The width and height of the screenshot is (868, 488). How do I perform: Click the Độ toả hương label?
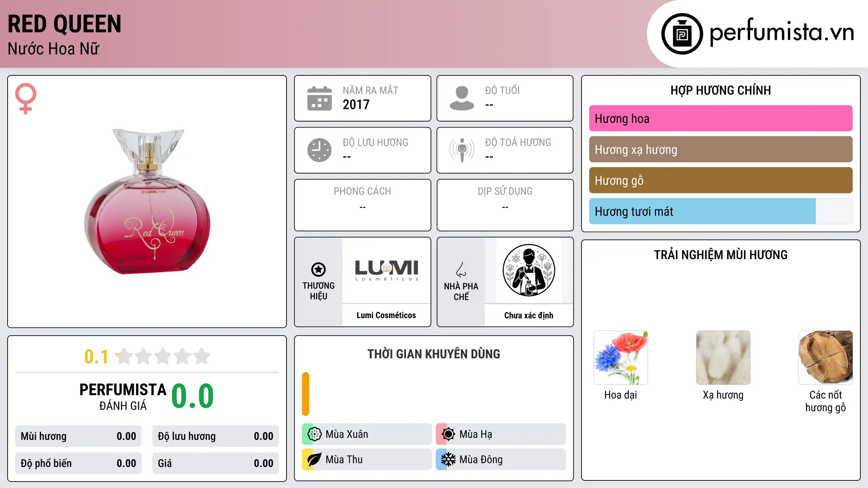point(518,143)
